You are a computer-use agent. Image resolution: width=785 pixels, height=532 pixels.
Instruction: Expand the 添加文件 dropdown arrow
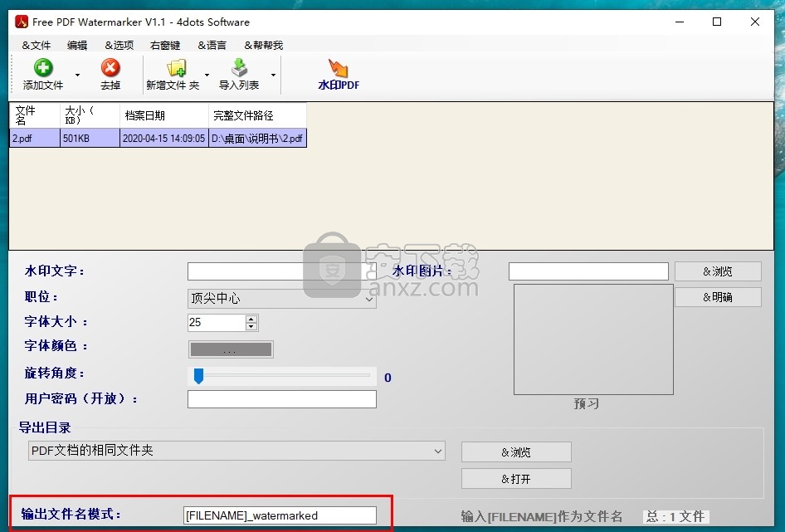click(78, 76)
